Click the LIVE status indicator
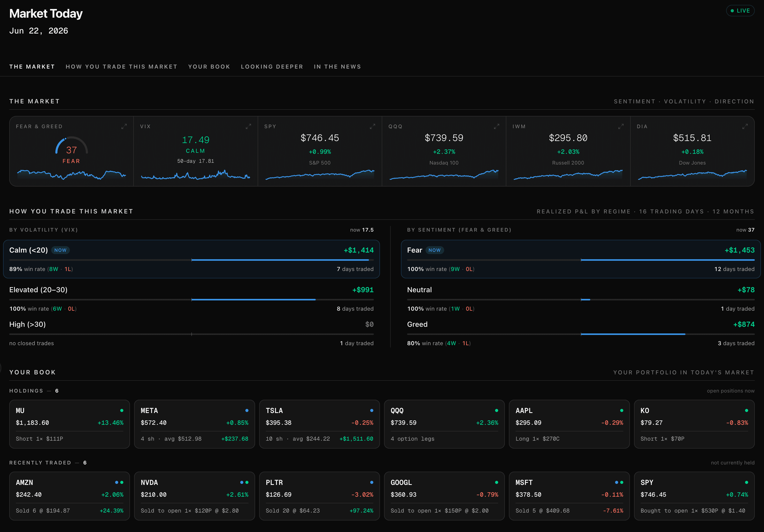764x532 pixels. (740, 11)
